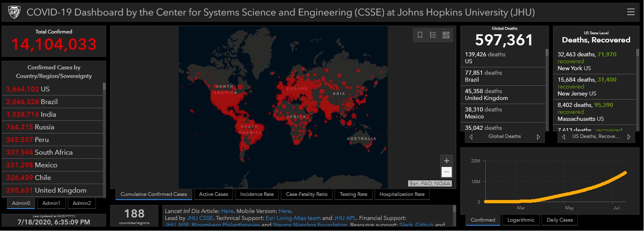Follow the JHU CSSE link
The width and height of the screenshot is (644, 231).
pyautogui.click(x=200, y=218)
